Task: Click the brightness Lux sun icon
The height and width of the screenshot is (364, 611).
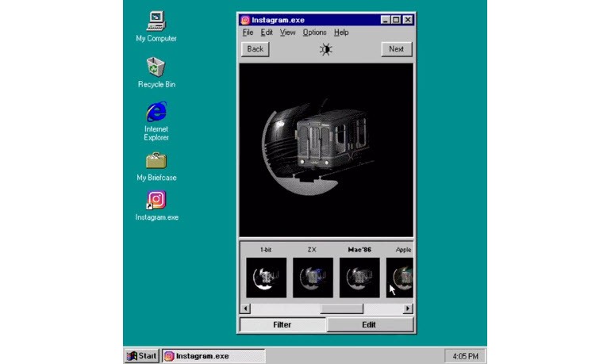Action: 326,49
